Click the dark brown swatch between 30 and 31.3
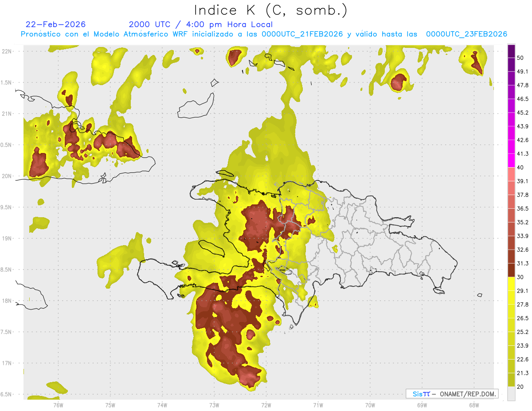This screenshot has height=411, width=532. coord(511,270)
